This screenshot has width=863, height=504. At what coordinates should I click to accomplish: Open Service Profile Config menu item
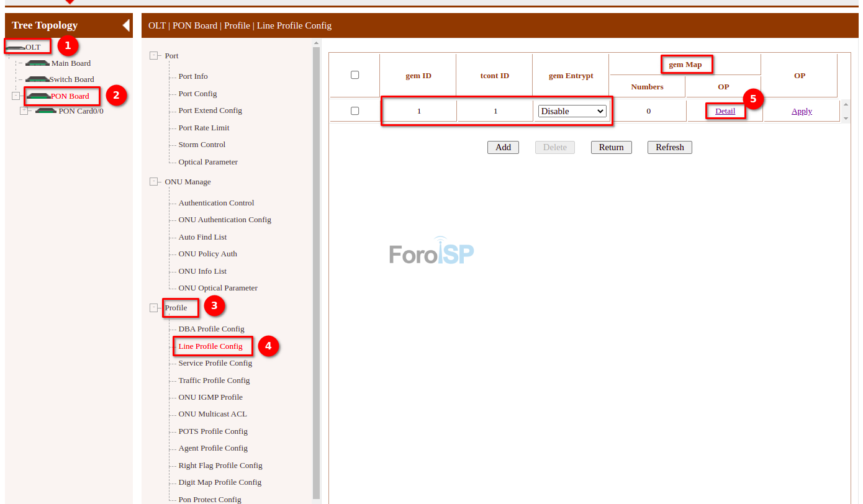pyautogui.click(x=215, y=363)
